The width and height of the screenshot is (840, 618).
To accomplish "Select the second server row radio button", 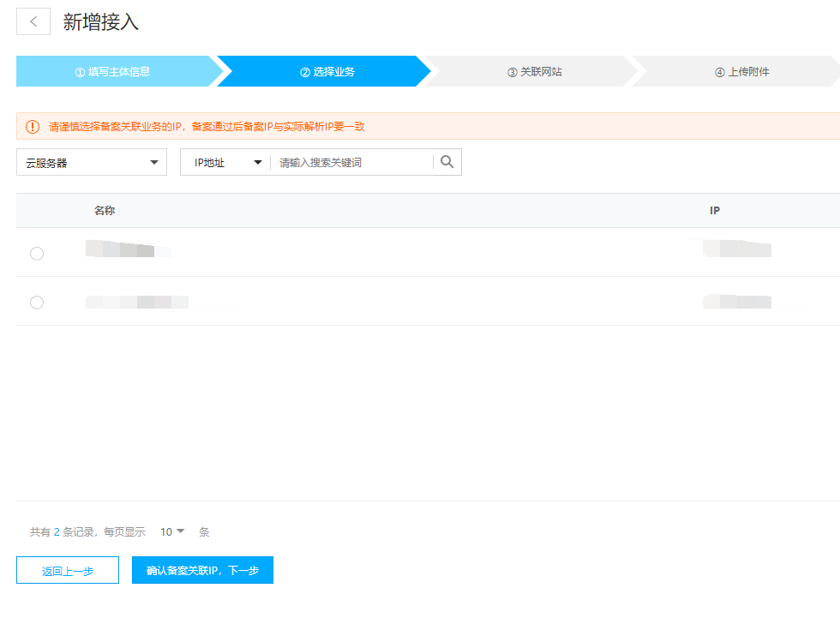I will click(37, 302).
